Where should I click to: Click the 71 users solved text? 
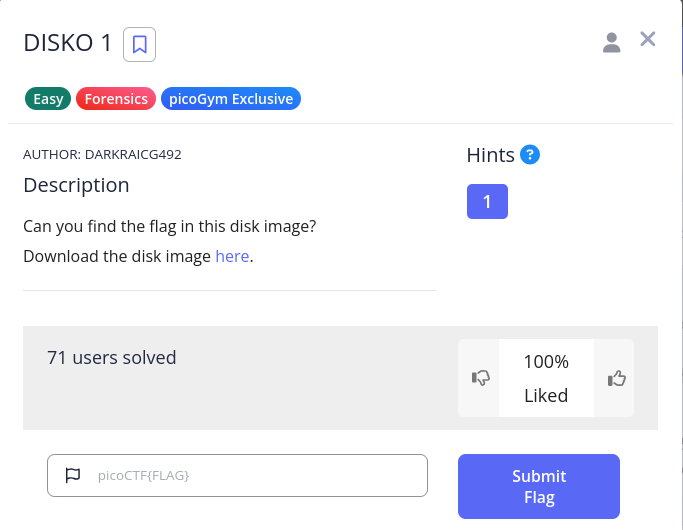(112, 358)
